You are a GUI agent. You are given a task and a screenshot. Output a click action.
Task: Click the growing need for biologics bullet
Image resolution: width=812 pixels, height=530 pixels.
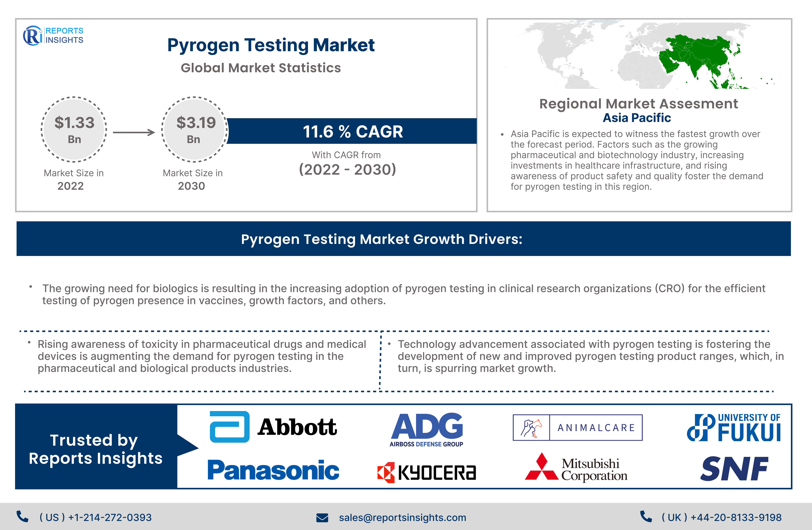click(x=404, y=294)
